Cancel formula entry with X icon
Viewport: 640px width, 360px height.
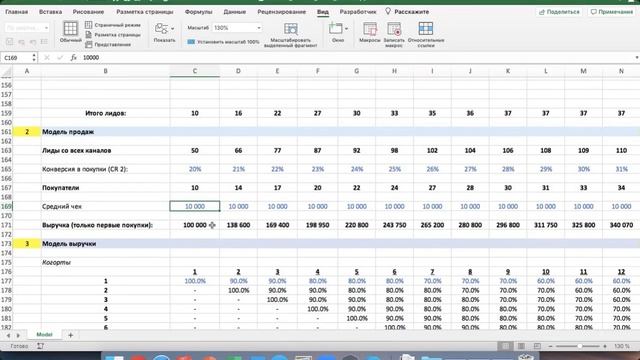pyautogui.click(x=47, y=58)
